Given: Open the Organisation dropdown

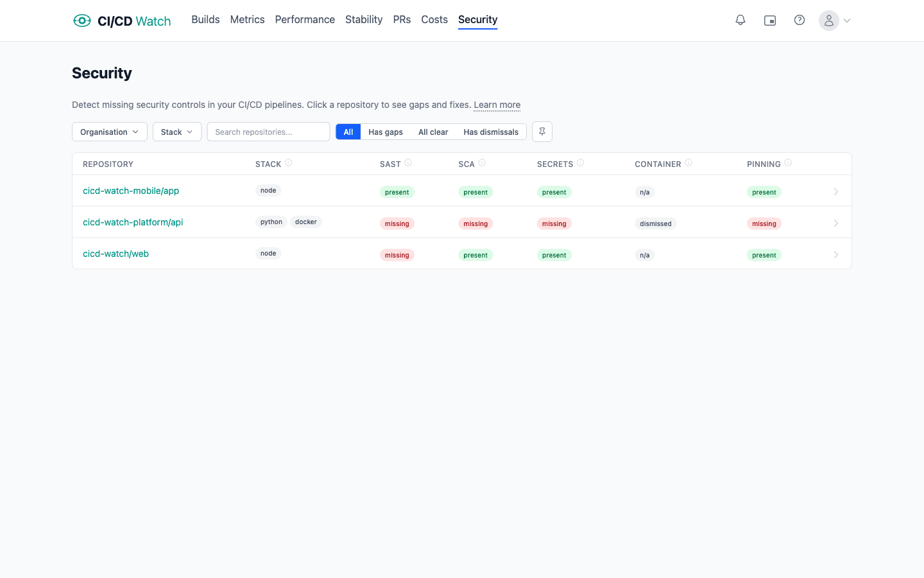Looking at the screenshot, I should [109, 132].
